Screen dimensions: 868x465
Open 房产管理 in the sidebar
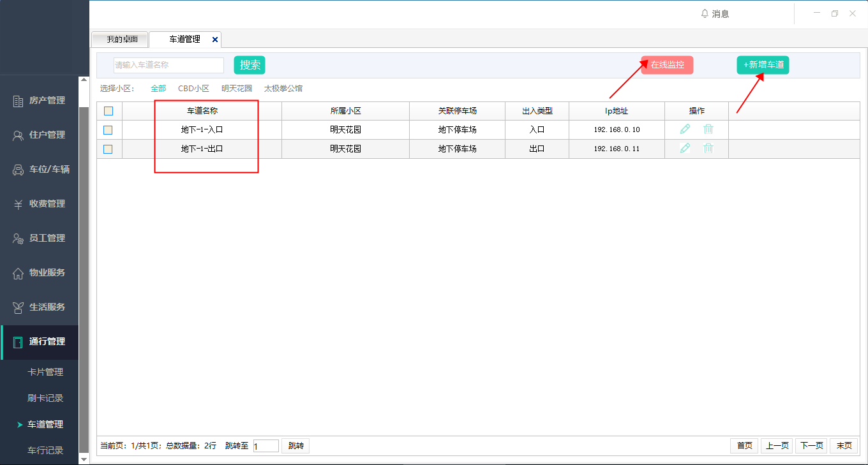point(40,100)
